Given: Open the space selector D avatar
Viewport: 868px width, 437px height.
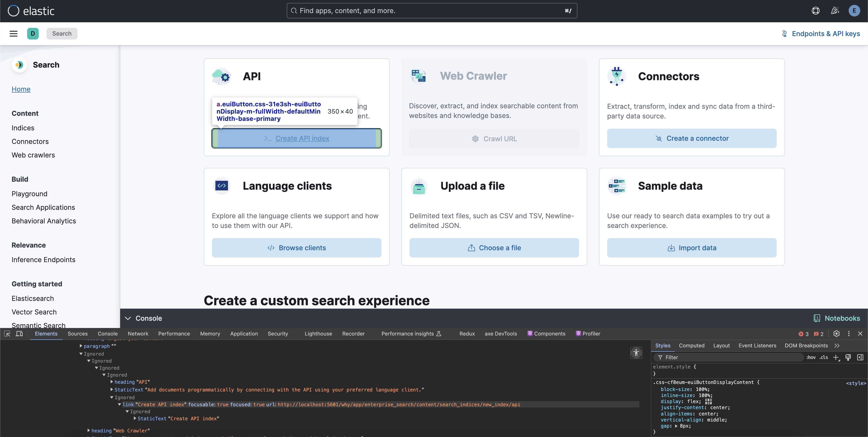Looking at the screenshot, I should [x=33, y=33].
